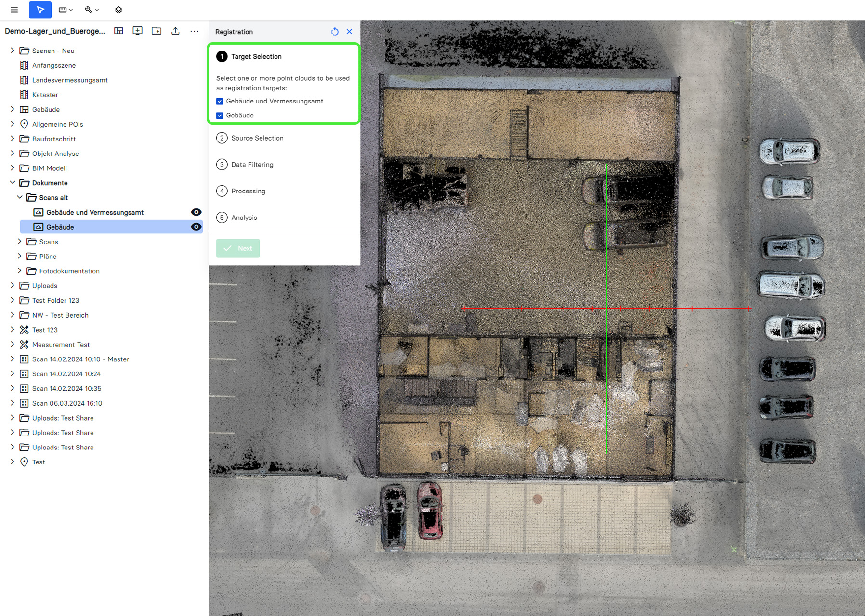Reset the Registration workflow with refresh icon

coord(335,32)
